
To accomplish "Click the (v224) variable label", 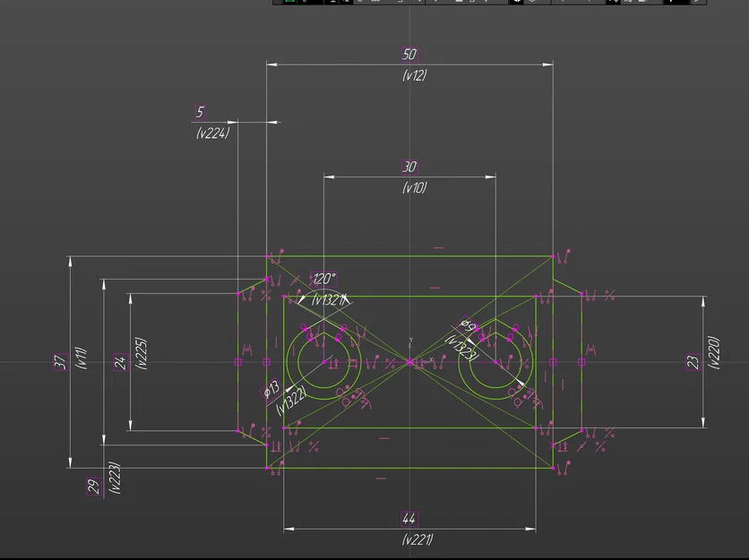I will [212, 133].
